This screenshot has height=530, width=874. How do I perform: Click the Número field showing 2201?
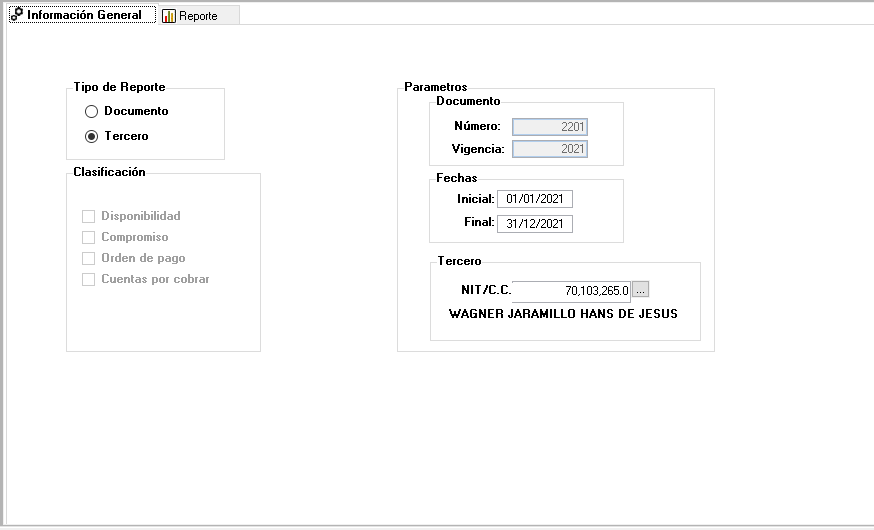point(549,127)
